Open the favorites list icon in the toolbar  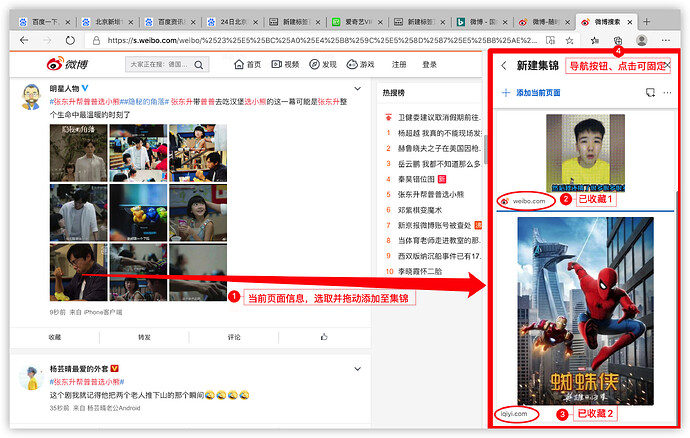pyautogui.click(x=595, y=40)
